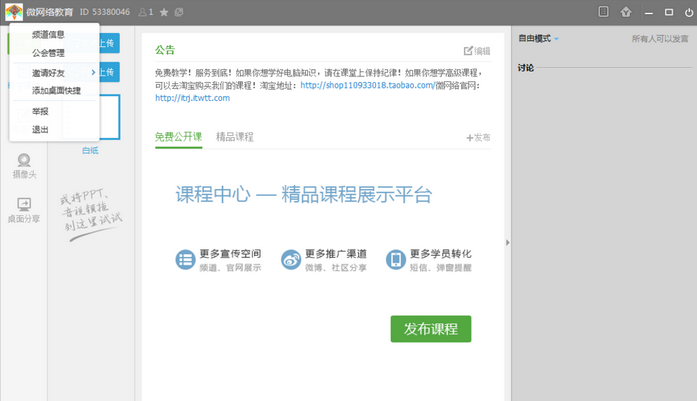
Task: Switch to 免费公开课 tab
Action: tap(178, 137)
